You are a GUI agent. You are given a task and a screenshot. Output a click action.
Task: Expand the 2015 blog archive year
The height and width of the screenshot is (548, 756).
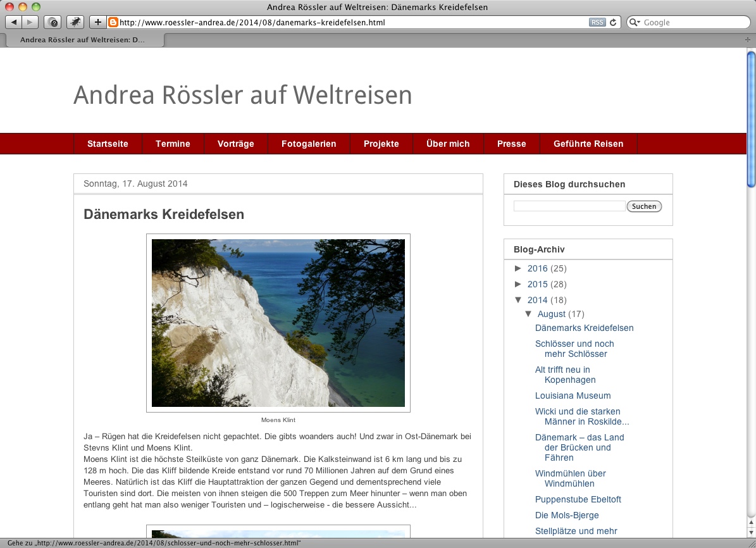coord(519,284)
